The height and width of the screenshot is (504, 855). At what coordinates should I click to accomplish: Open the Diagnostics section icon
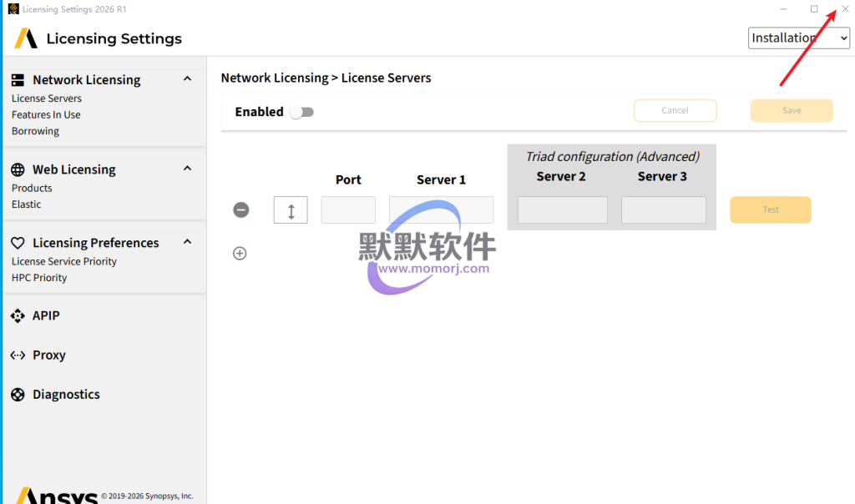(x=18, y=395)
